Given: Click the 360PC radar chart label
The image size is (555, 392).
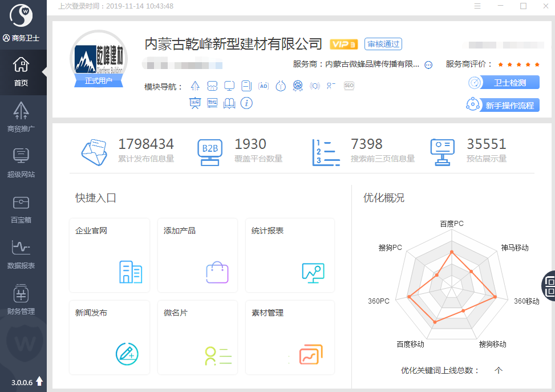Looking at the screenshot, I should (x=379, y=301).
